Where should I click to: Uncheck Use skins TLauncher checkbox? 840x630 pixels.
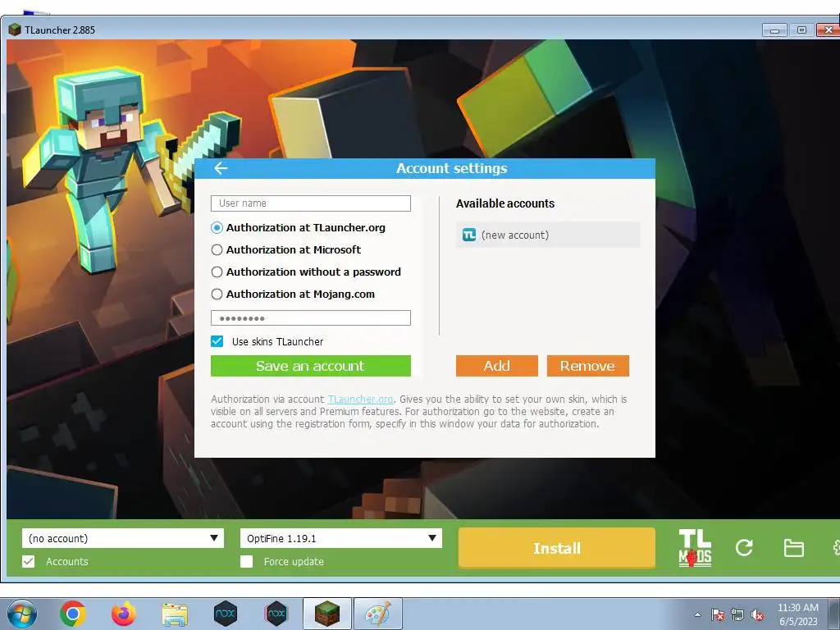pyautogui.click(x=217, y=341)
